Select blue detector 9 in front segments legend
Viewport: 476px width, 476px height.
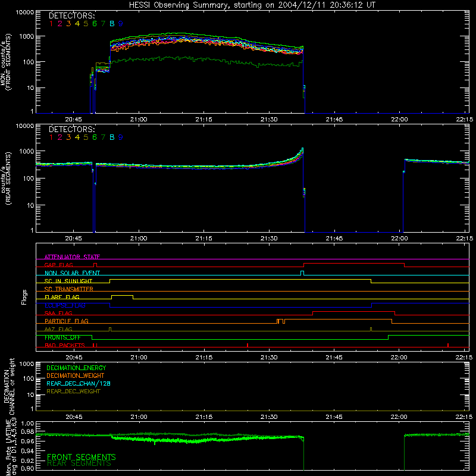121,23
